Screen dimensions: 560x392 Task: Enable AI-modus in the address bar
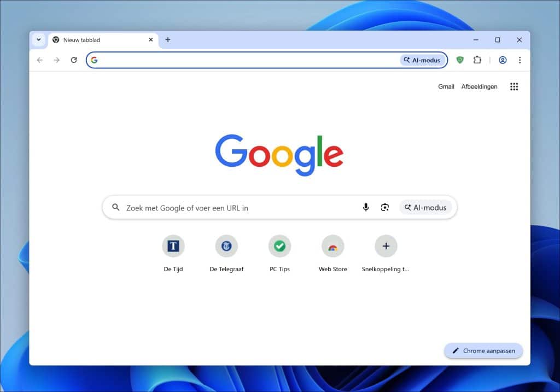tap(422, 60)
